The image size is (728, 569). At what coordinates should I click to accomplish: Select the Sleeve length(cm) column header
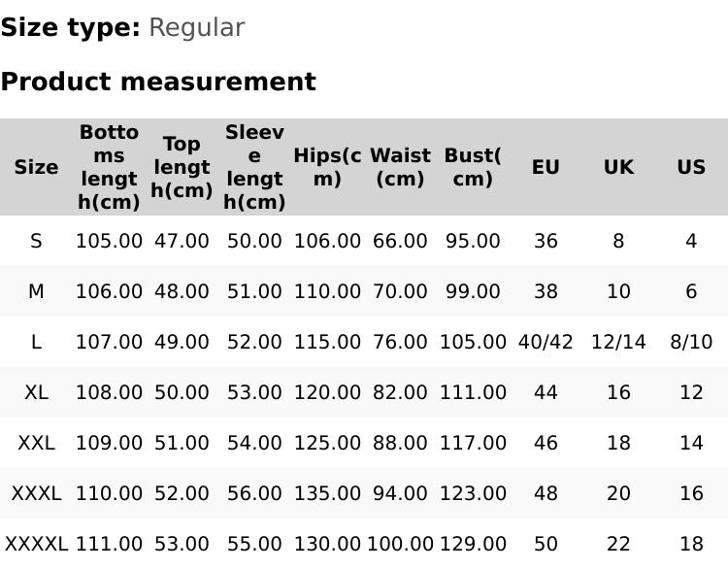pos(254,167)
